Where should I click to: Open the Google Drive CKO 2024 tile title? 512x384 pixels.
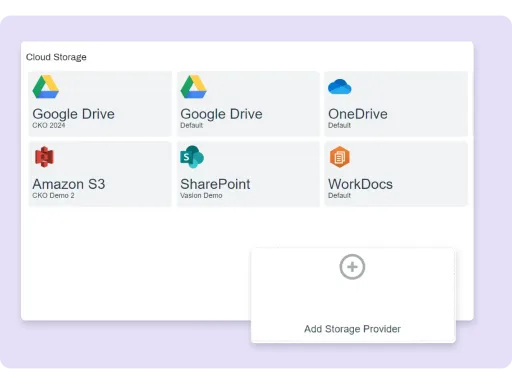[73, 114]
